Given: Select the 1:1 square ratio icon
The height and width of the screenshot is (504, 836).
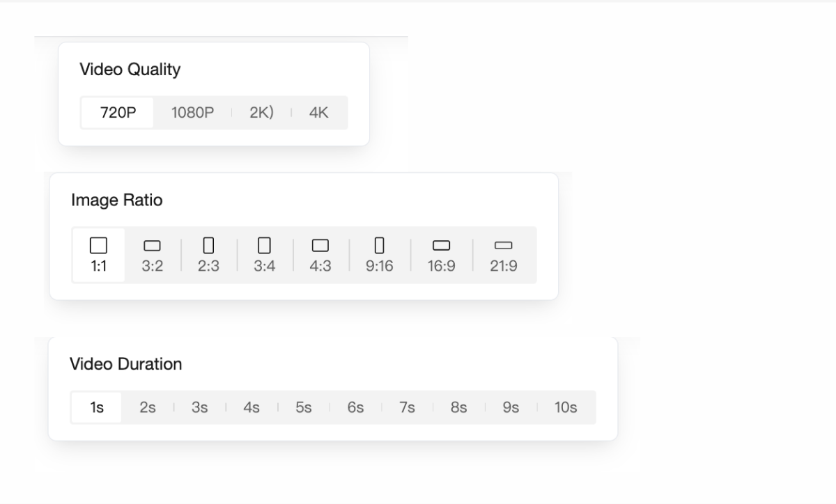Looking at the screenshot, I should pos(99,246).
